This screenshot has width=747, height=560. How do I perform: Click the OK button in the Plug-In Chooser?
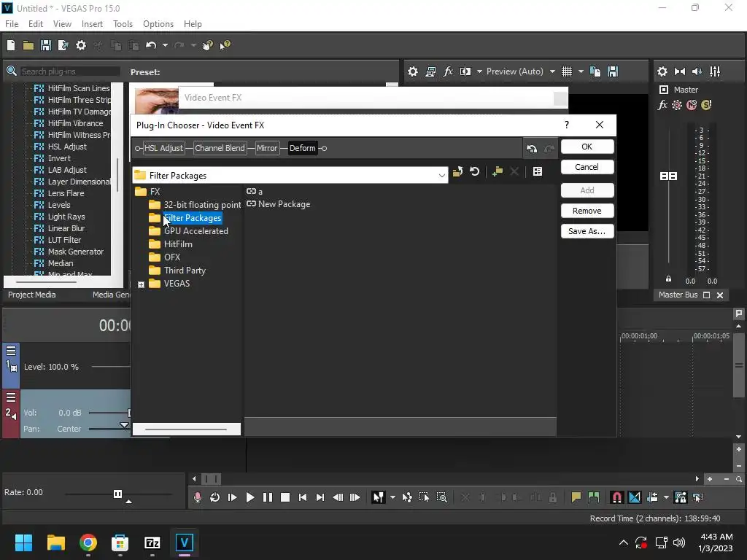pos(587,147)
